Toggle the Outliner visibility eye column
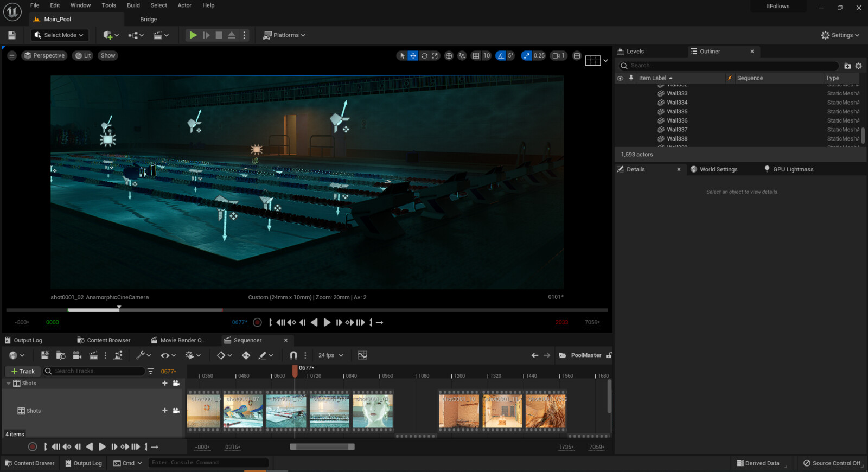The width and height of the screenshot is (868, 472). [x=620, y=78]
